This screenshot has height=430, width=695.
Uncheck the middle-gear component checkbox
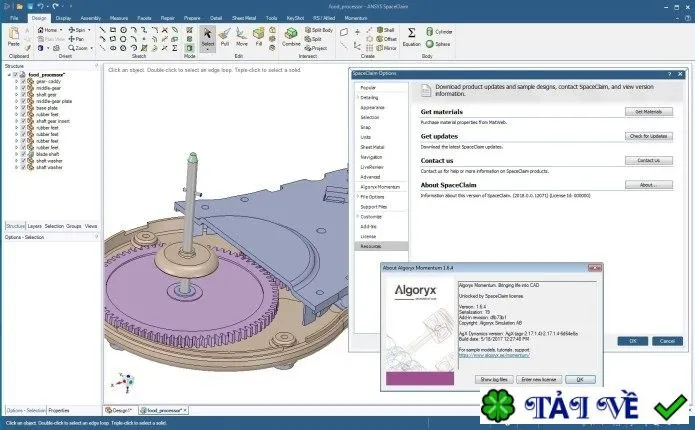23,88
